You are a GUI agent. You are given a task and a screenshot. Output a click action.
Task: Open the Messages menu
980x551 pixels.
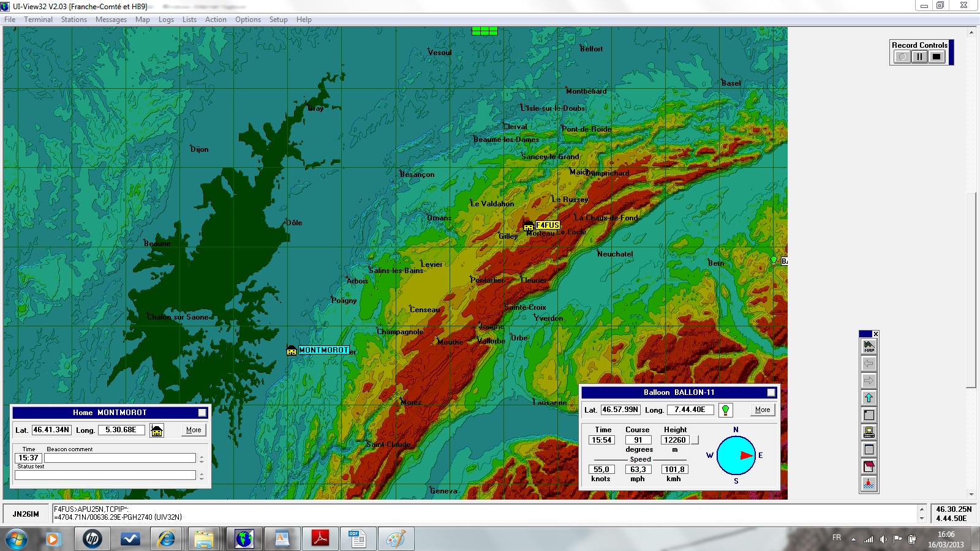pos(111,20)
